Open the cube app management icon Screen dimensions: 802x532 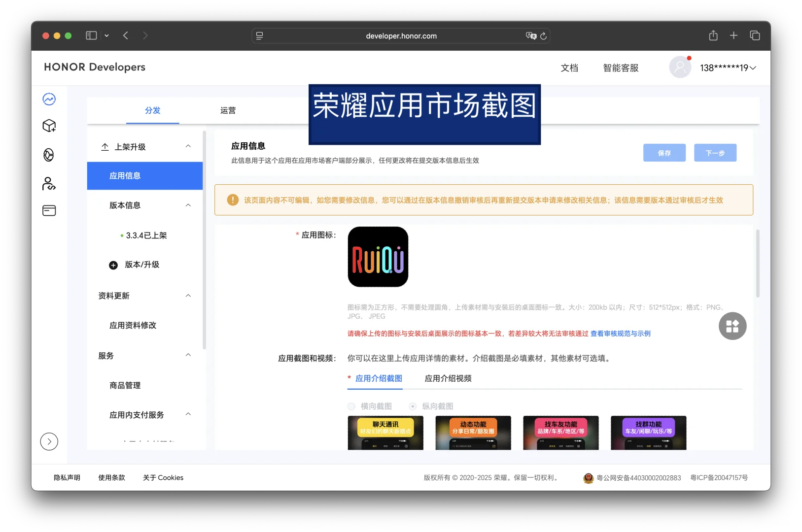(49, 126)
